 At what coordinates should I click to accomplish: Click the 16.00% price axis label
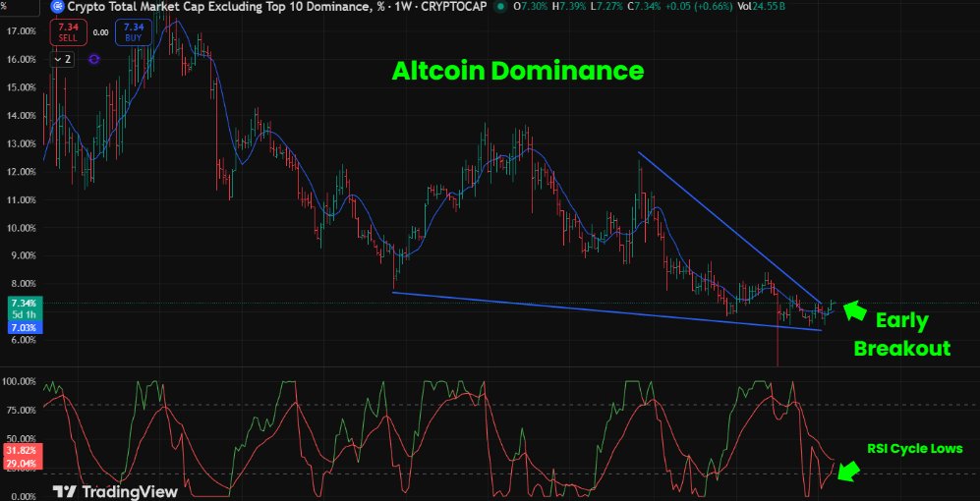pos(21,59)
